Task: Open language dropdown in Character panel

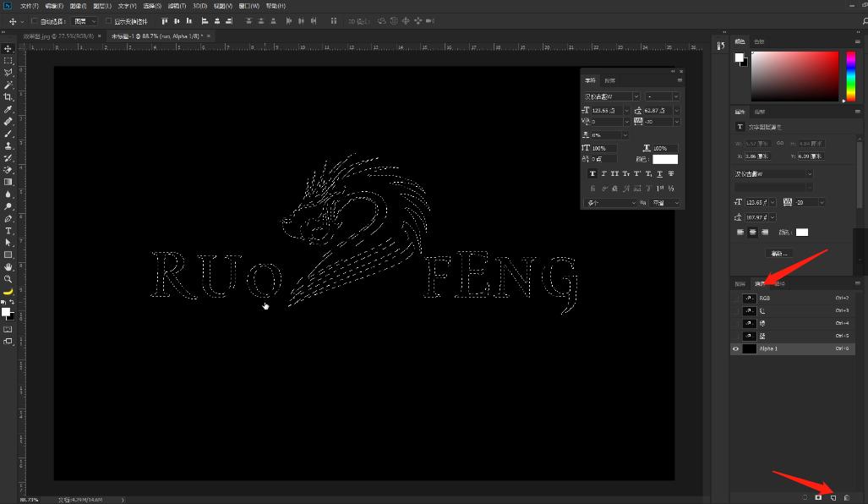Action: (x=612, y=203)
